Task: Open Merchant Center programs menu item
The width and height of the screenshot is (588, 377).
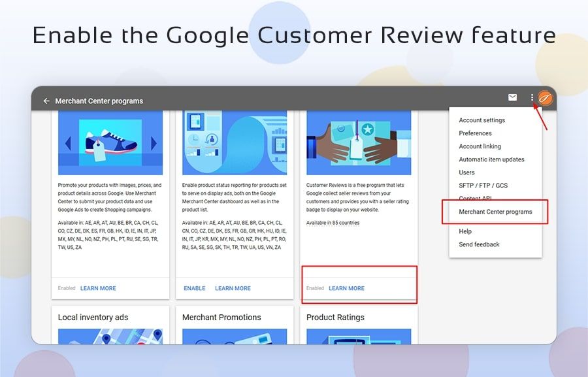Action: tap(495, 212)
